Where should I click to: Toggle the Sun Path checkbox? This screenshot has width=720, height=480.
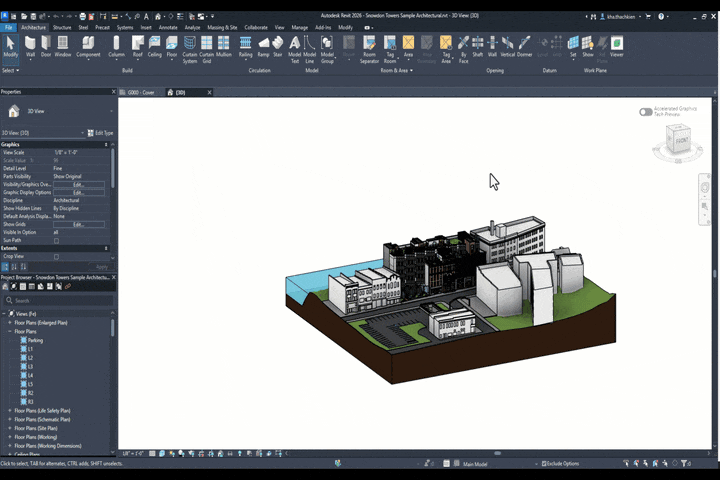[x=56, y=240]
